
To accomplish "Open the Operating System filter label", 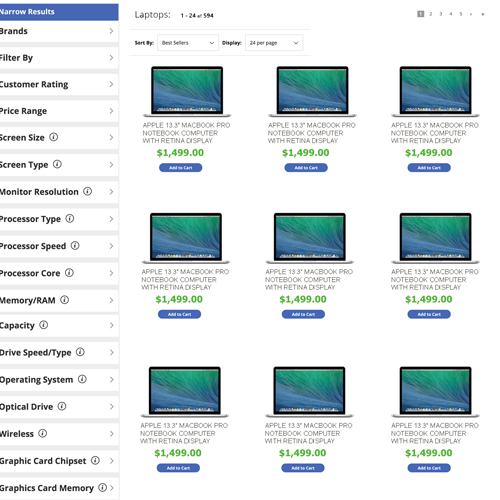I will (x=36, y=380).
